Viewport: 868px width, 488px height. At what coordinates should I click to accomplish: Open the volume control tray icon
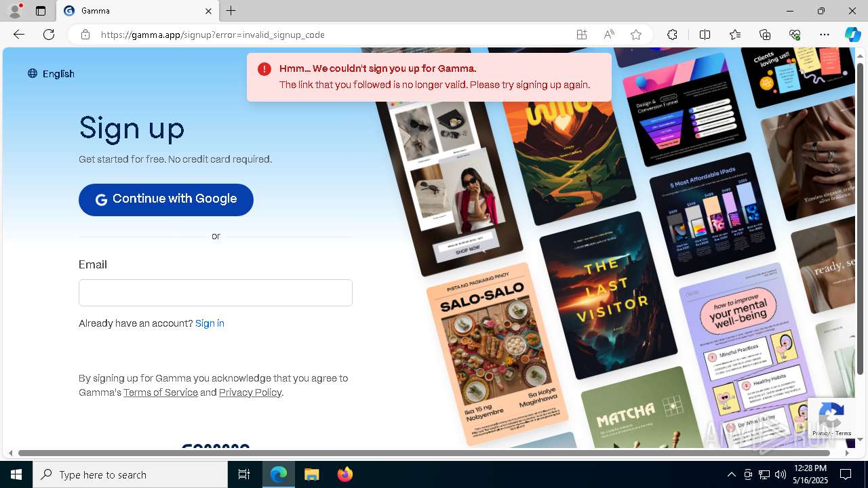tap(781, 474)
